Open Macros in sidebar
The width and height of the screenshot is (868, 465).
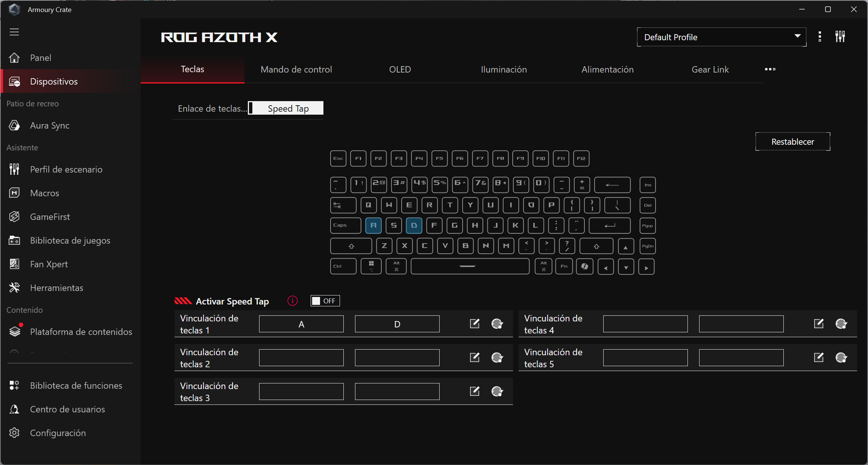point(70,193)
